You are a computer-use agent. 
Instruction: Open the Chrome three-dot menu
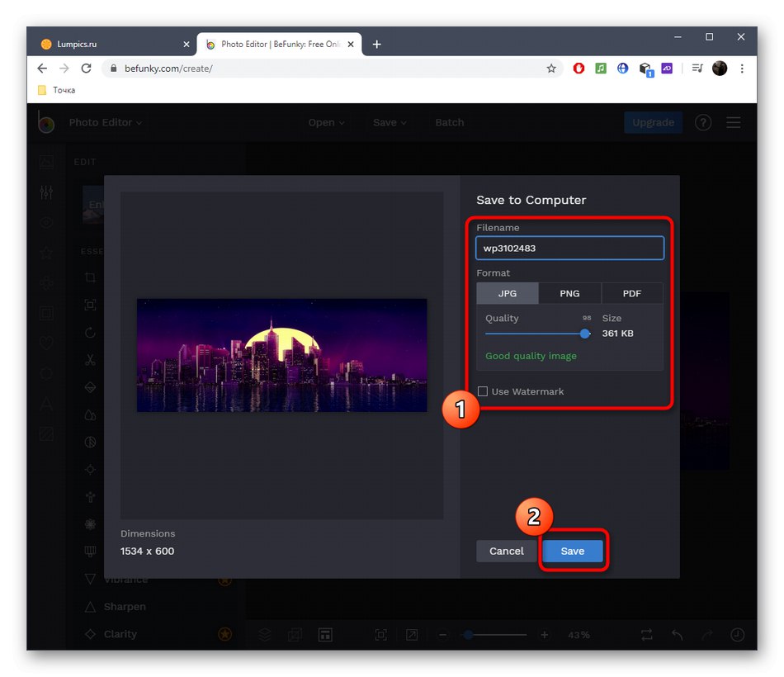click(x=742, y=69)
